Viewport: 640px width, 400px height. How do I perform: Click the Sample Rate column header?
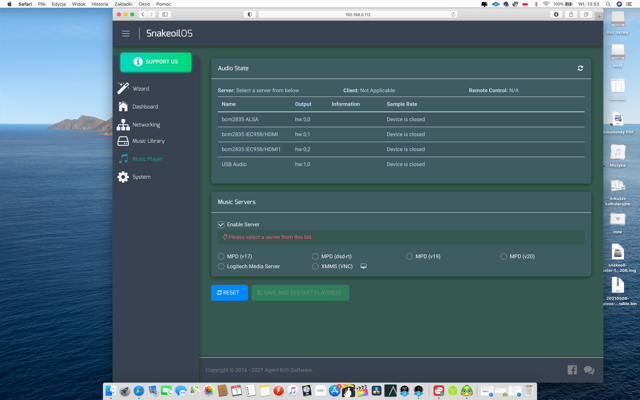click(x=402, y=104)
